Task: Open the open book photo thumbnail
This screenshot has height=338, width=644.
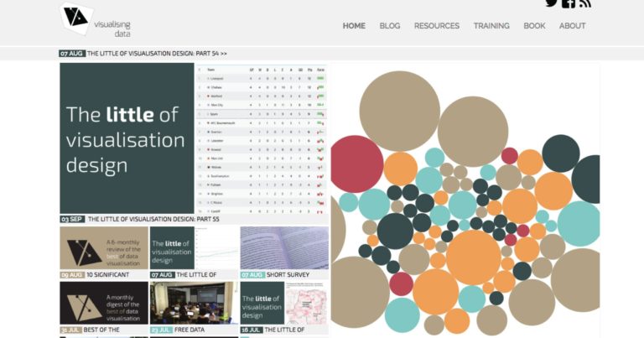Action: click(x=284, y=248)
